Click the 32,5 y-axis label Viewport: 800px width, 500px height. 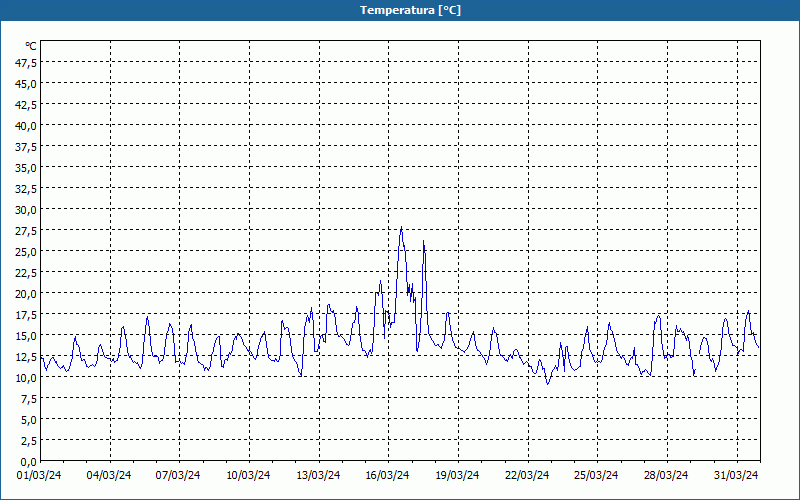coord(27,189)
